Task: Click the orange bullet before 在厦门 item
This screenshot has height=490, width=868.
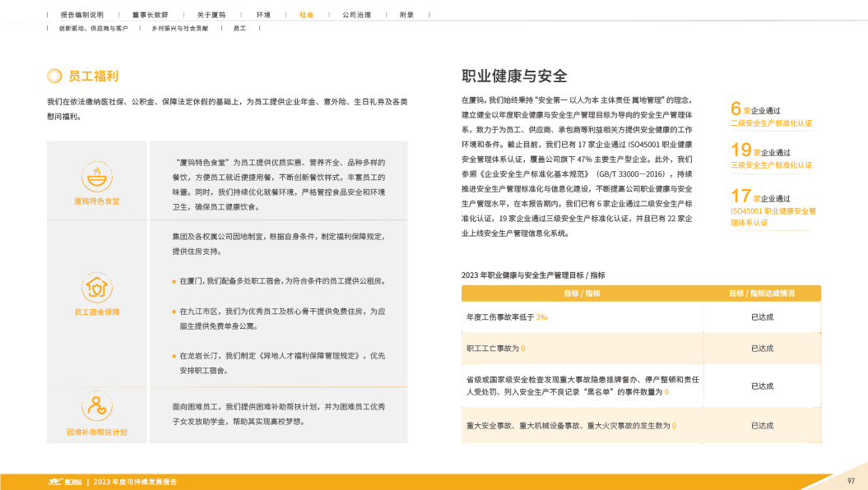Action: [x=174, y=281]
